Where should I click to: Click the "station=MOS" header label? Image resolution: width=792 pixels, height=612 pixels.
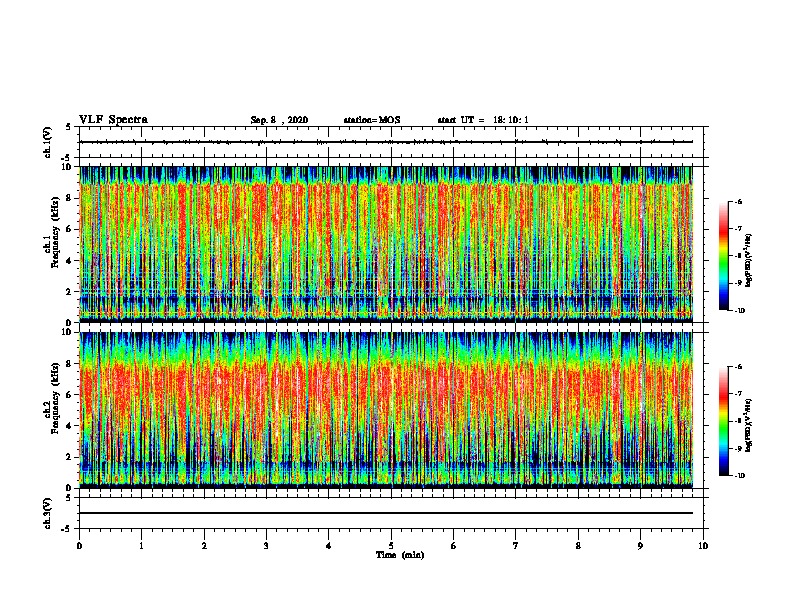click(372, 120)
